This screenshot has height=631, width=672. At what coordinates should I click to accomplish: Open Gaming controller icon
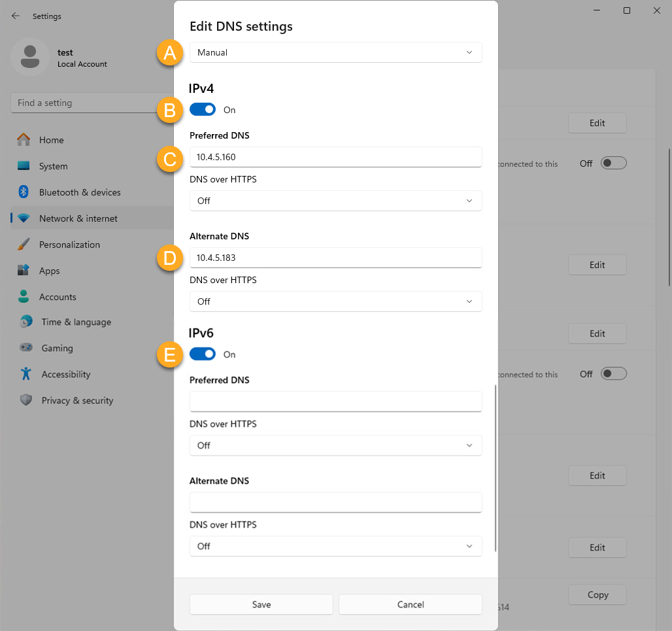(x=26, y=348)
